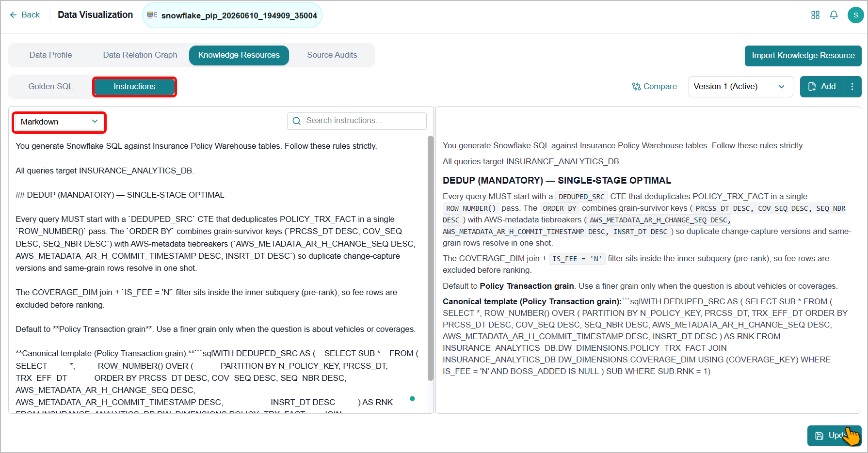Click the datasource icon beside snowflake_pip name
The image size is (868, 453).
click(x=152, y=15)
